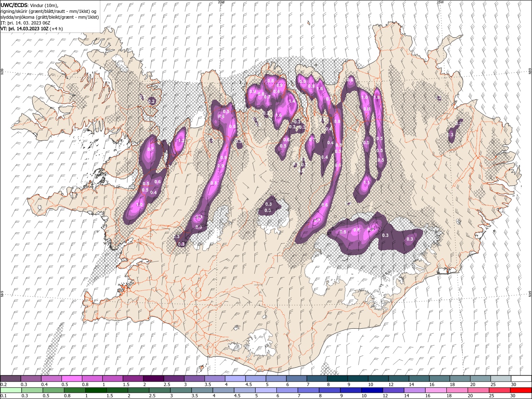Click the '0.1' label under the lower legend
Viewport: 532px width, 399px height.
pos(3,396)
